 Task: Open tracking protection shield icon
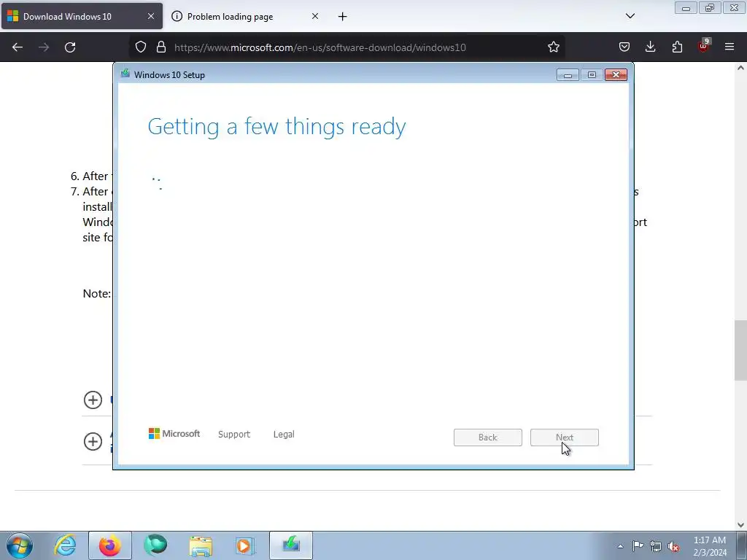[x=141, y=47]
